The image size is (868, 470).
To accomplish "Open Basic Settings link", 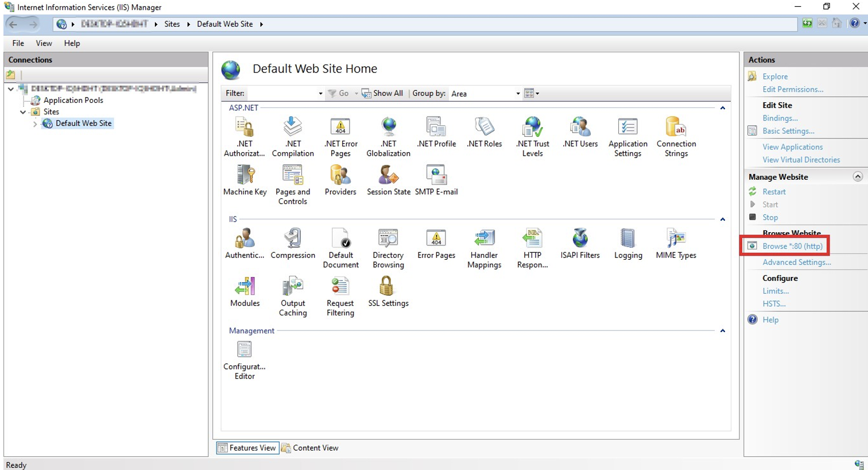I will [788, 131].
